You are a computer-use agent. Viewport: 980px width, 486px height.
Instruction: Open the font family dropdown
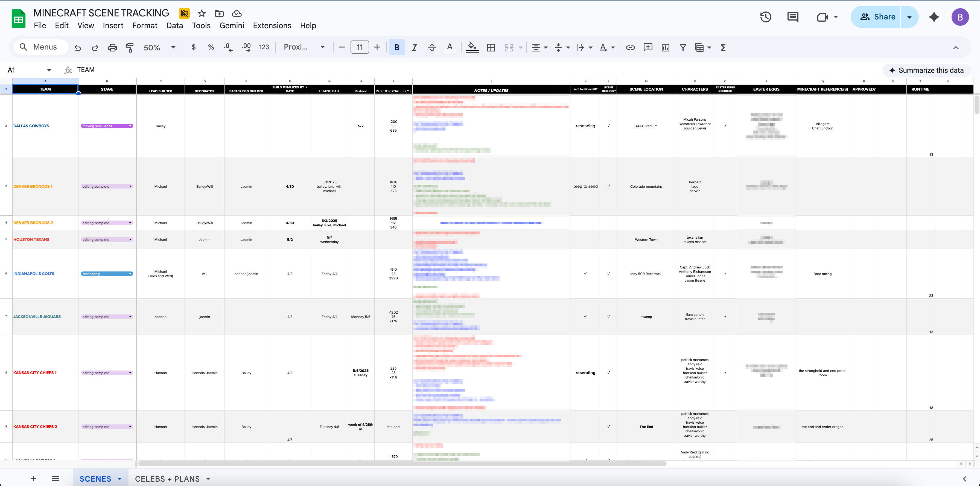click(304, 47)
